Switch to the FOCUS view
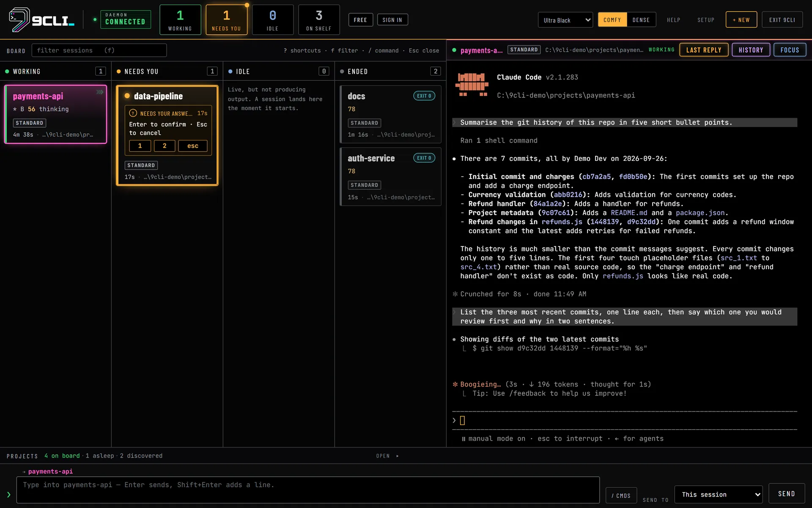Image resolution: width=812 pixels, height=508 pixels. [790, 50]
